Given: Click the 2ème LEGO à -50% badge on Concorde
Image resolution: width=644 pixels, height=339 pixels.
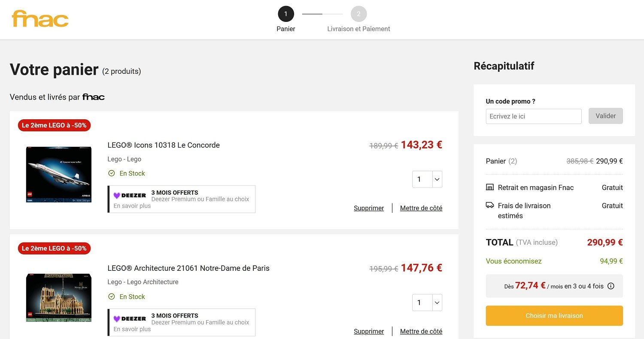Looking at the screenshot, I should coord(54,125).
